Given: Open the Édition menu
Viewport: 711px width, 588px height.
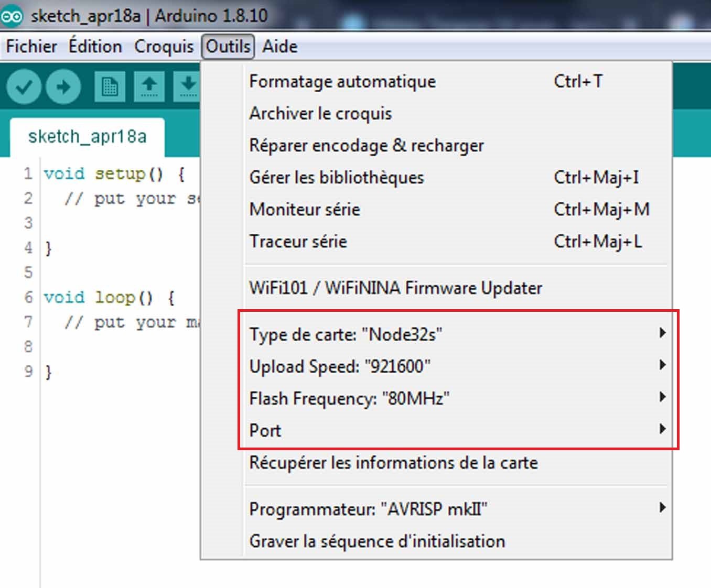Looking at the screenshot, I should tap(95, 46).
